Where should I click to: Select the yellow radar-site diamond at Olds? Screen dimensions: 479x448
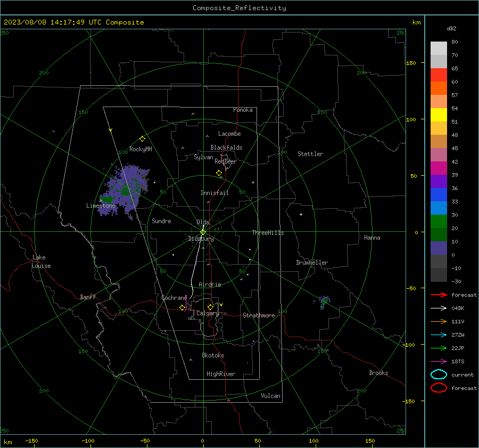coord(203,232)
